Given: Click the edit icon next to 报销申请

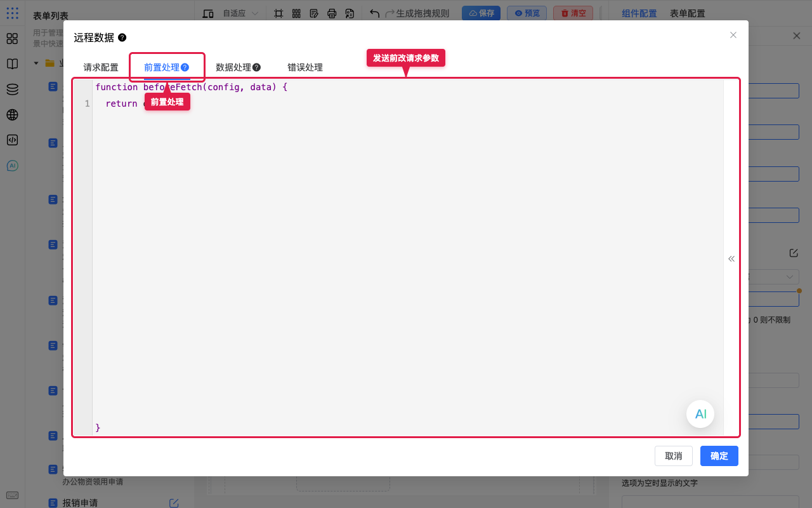Looking at the screenshot, I should click(x=174, y=503).
